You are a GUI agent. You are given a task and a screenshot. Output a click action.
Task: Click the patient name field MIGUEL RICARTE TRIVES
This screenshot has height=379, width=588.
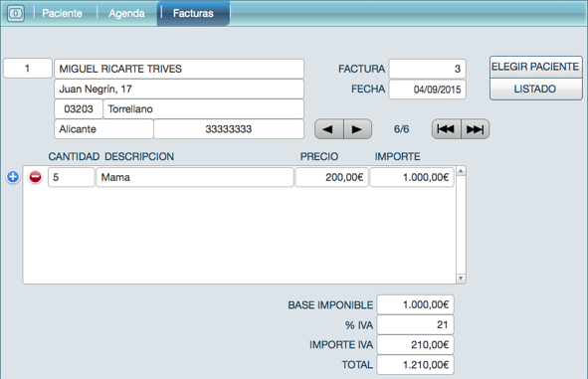coord(179,69)
